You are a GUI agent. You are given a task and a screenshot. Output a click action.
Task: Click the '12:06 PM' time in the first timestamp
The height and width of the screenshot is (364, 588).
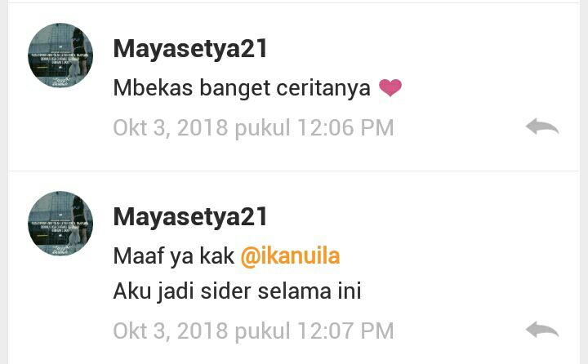pyautogui.click(x=345, y=128)
